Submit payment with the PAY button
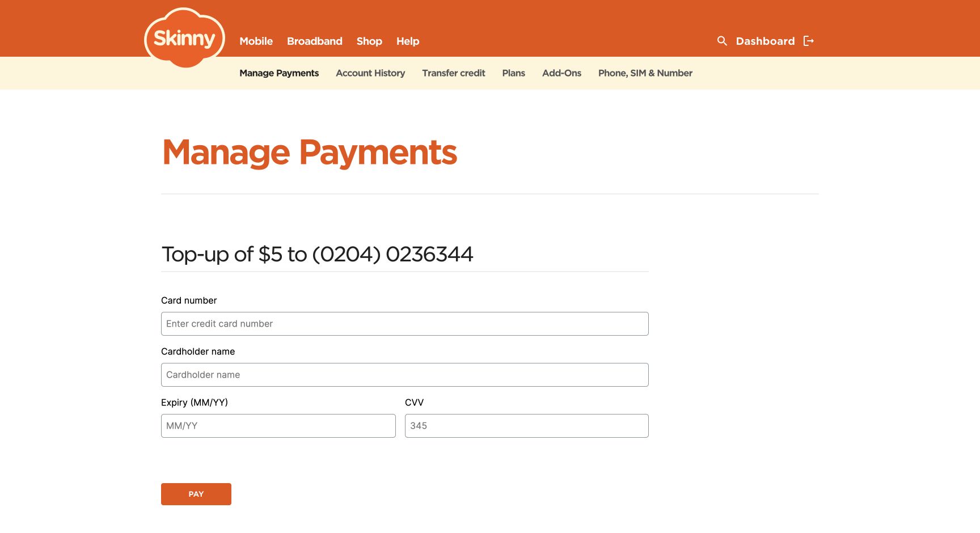Viewport: 980px width, 533px height. click(x=196, y=494)
